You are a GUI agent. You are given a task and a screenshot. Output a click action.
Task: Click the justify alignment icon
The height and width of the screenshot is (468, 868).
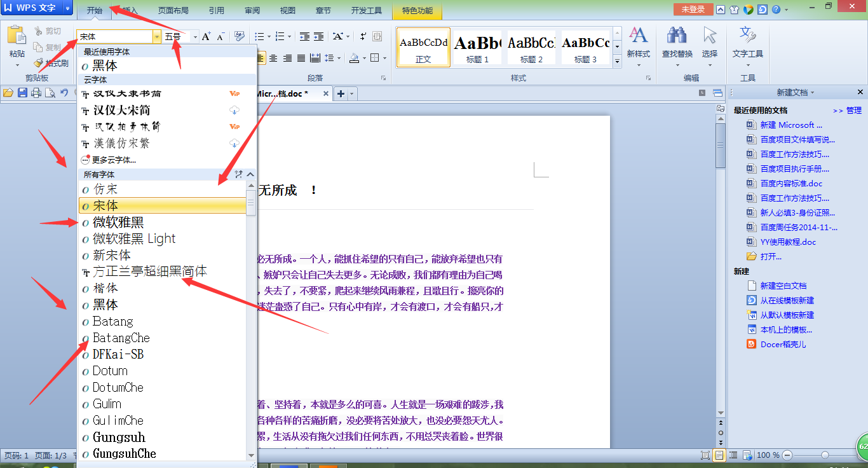click(301, 59)
